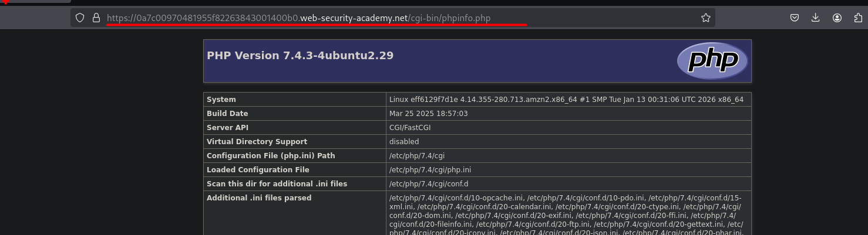Click the PHP logo image
Image resolution: width=868 pixels, height=235 pixels.
[712, 61]
